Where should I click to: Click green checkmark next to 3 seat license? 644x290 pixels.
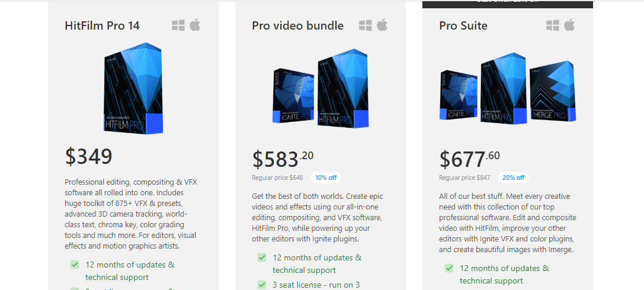click(x=262, y=284)
